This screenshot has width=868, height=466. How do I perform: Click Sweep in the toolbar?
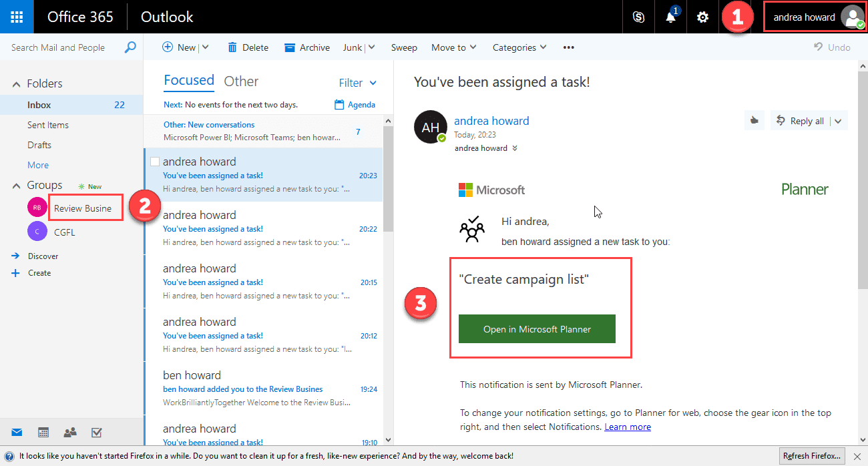[x=404, y=47]
